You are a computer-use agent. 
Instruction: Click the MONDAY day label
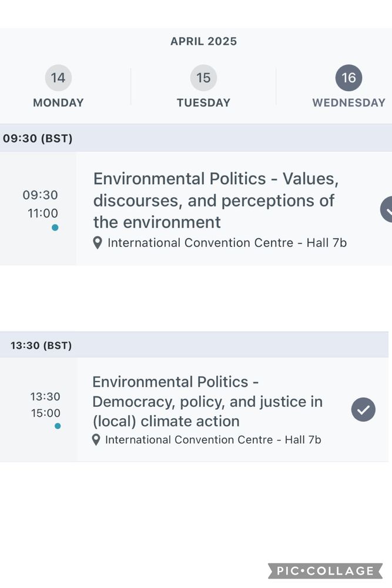(58, 102)
